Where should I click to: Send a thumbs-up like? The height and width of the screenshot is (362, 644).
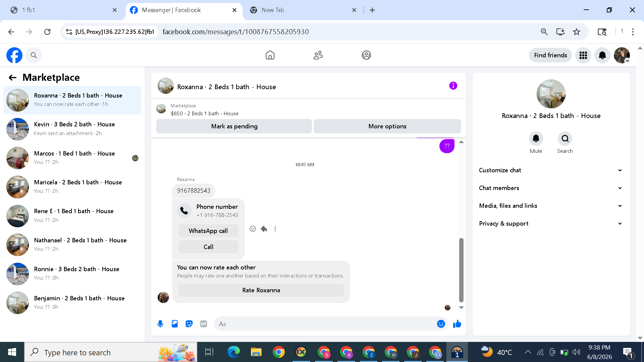coord(457,324)
